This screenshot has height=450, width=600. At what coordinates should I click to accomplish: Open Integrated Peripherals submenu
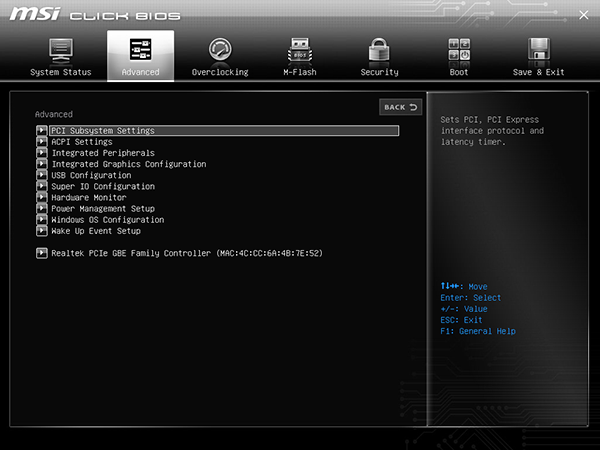[103, 153]
